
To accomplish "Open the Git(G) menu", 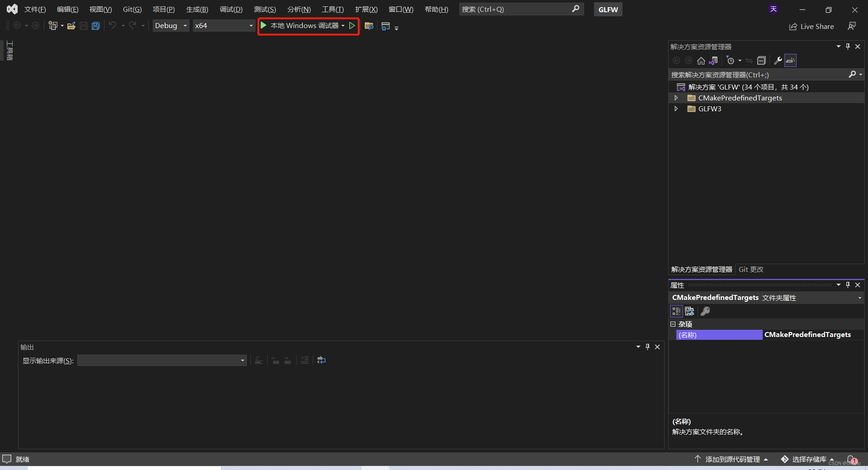I will coord(132,9).
